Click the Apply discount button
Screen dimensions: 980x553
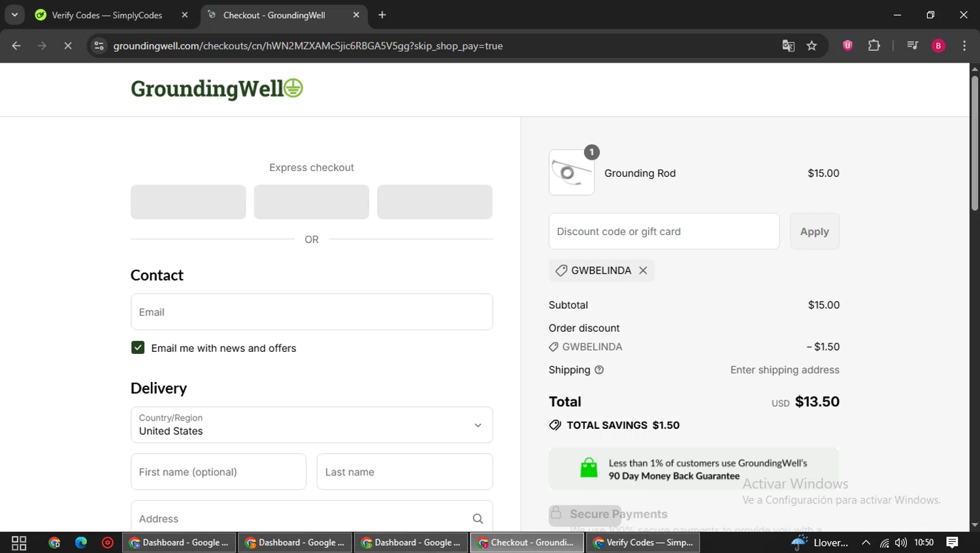(814, 231)
